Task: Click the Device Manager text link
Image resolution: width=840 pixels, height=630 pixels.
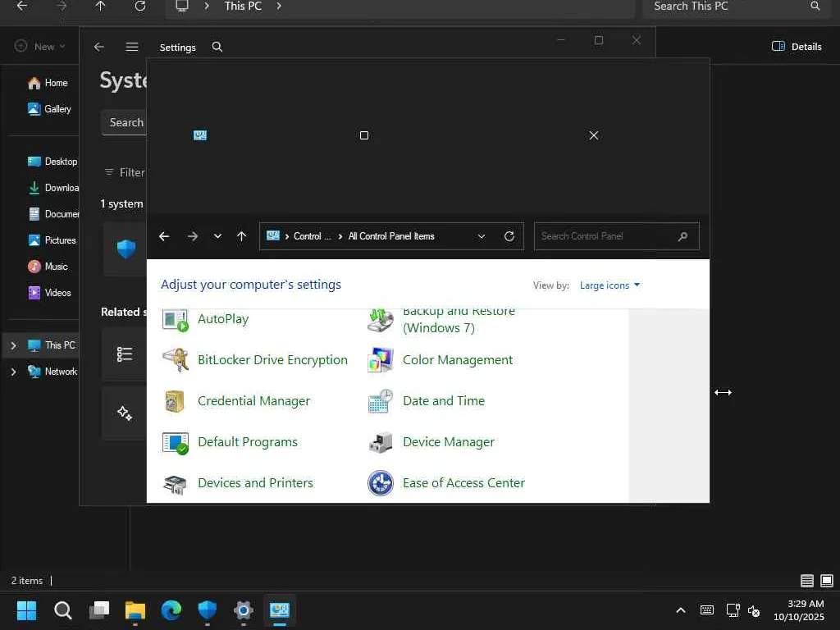Action: click(x=449, y=442)
